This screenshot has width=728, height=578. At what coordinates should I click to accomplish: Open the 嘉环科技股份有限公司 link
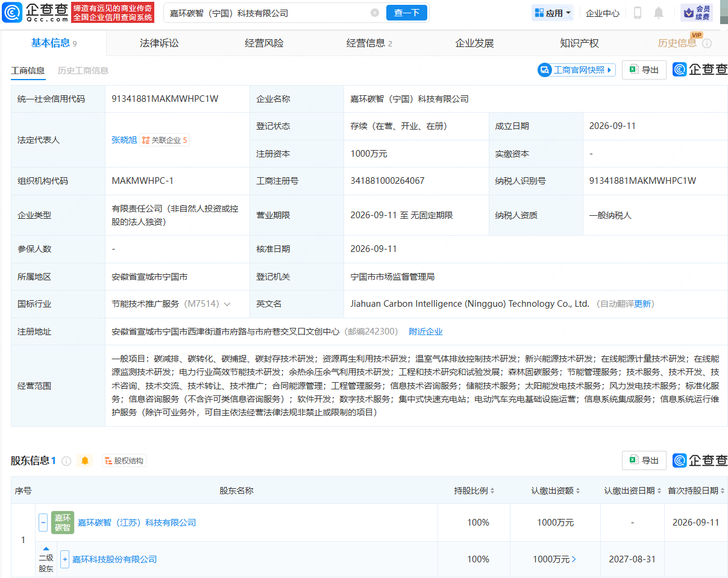pyautogui.click(x=115, y=559)
